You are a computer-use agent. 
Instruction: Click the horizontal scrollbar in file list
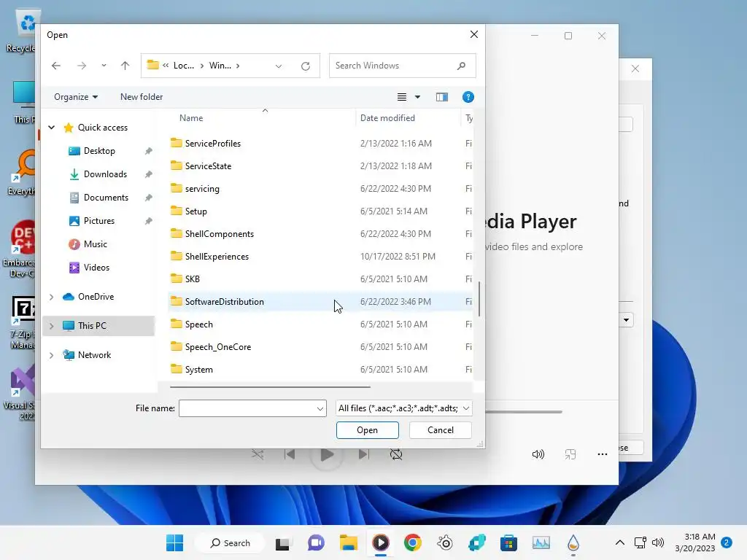(270, 387)
